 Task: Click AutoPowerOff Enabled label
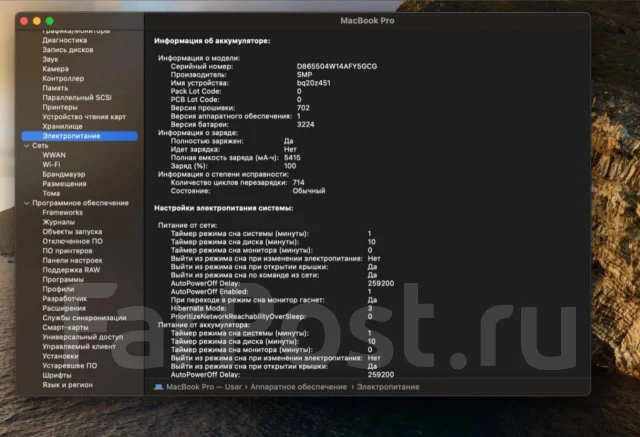[x=209, y=292]
